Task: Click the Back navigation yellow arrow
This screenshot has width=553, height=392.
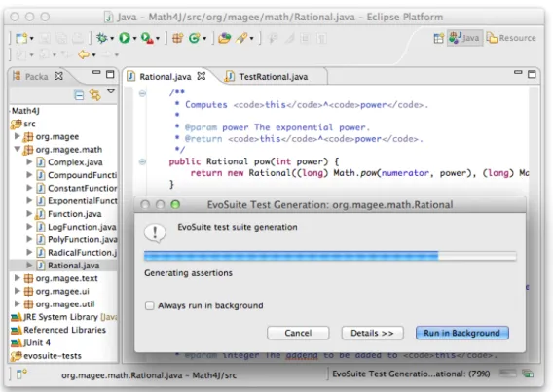Action: point(84,54)
